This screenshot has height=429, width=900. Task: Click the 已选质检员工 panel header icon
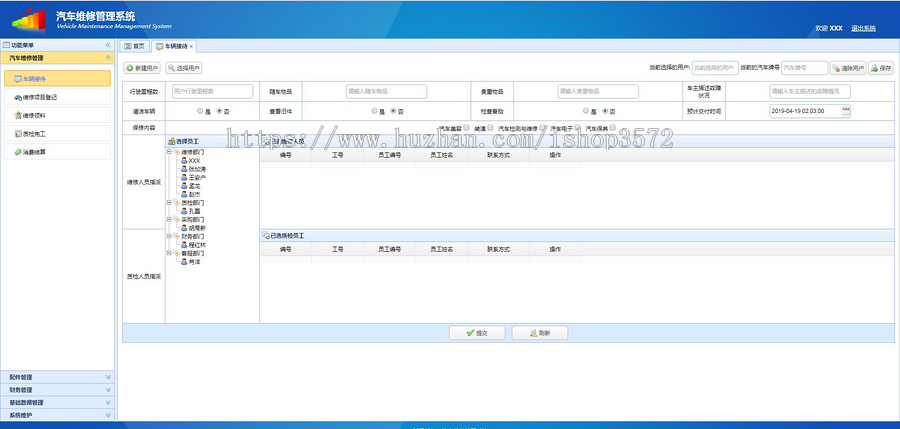(x=266, y=235)
